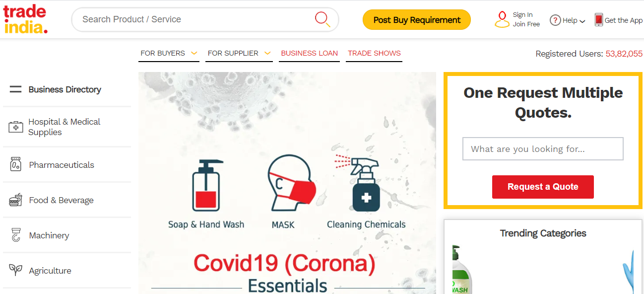
Task: Click the Trade India logo
Action: (25, 19)
